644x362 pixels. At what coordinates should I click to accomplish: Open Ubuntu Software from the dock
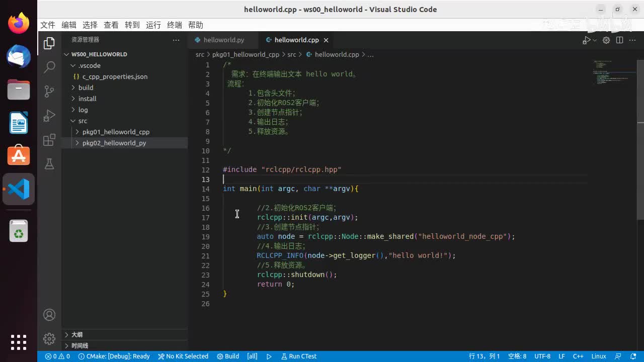point(19,155)
